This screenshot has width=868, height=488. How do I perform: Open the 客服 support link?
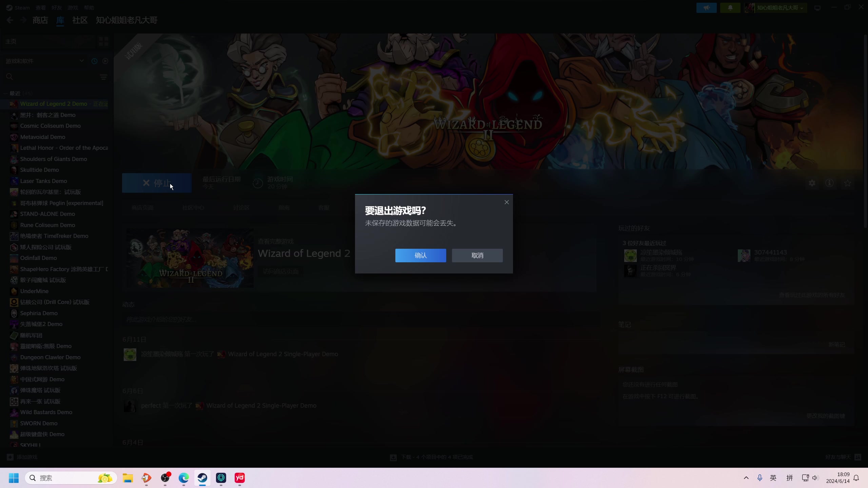coord(324,207)
